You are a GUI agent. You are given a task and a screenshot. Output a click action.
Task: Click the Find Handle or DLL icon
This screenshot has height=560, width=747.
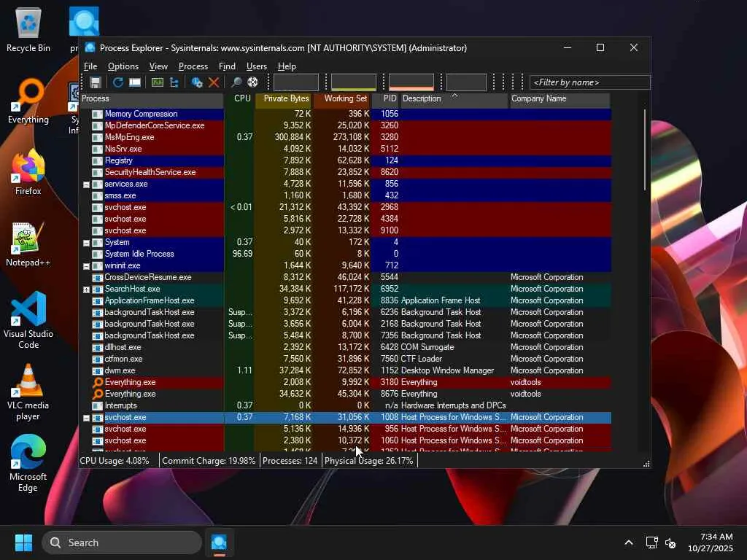[x=236, y=82]
